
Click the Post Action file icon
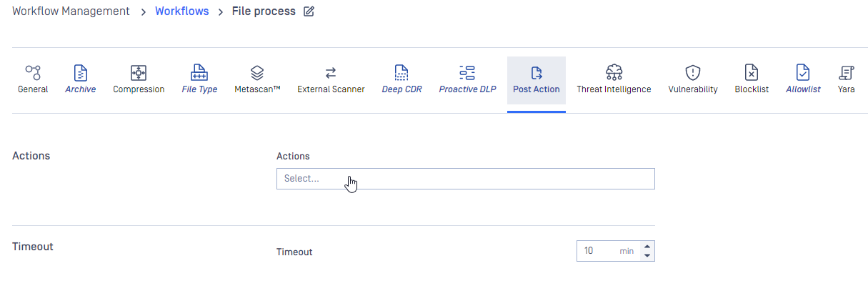[x=537, y=72]
